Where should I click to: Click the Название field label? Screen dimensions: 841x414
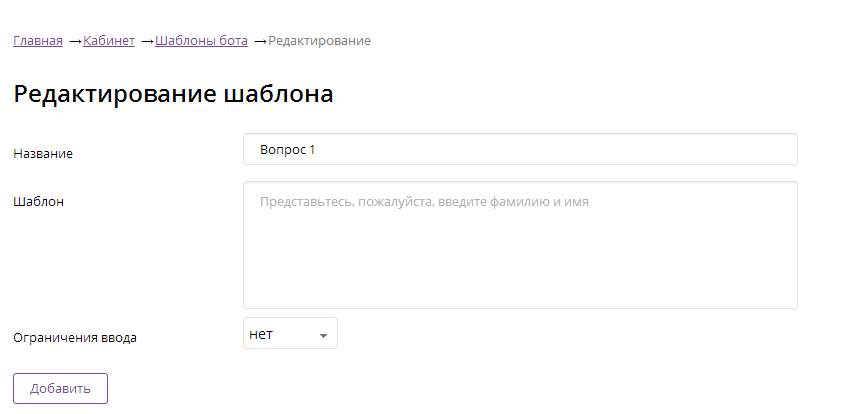[x=43, y=153]
